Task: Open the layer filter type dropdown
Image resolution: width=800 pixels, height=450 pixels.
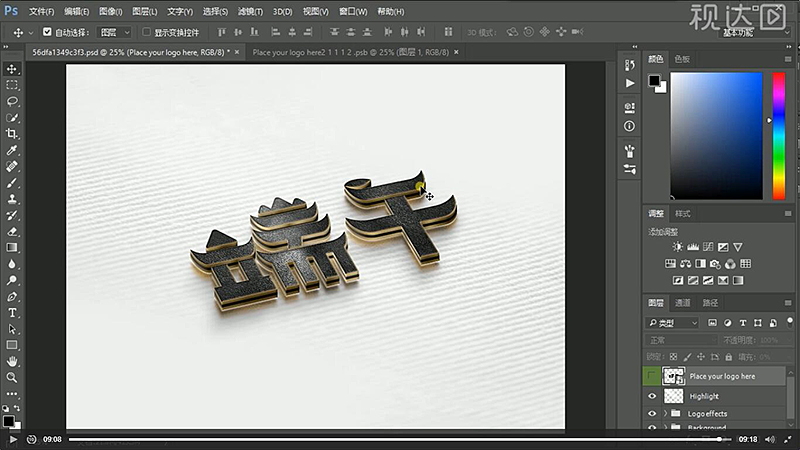Action: pos(672,323)
